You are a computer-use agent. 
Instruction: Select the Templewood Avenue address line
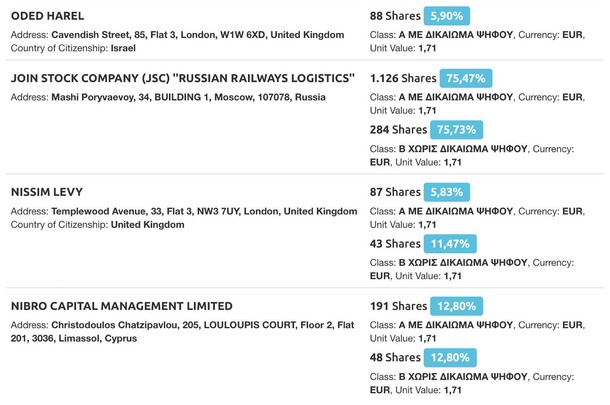pos(183,211)
